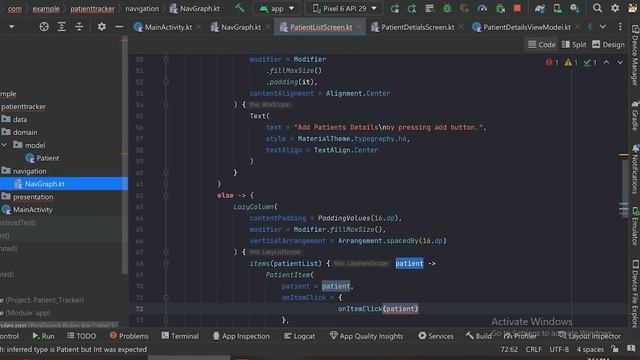
Task: Click the Attach Debugger to Android Process icon
Action: (500, 8)
